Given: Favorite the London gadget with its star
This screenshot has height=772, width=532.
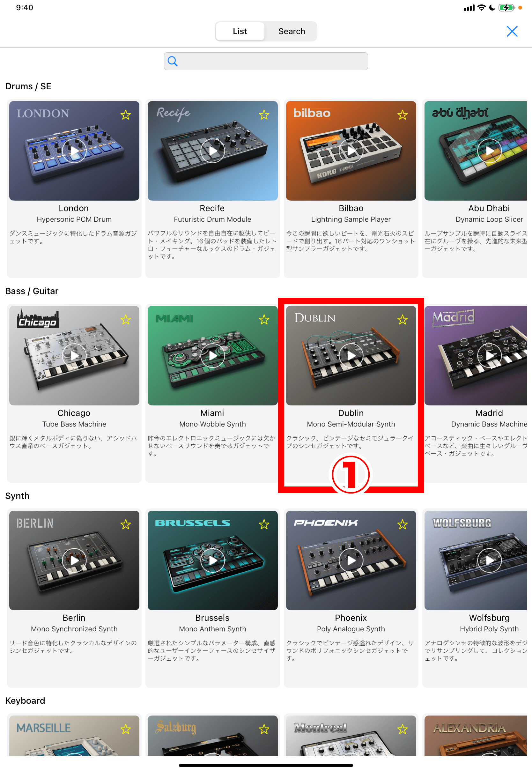Looking at the screenshot, I should tap(126, 115).
